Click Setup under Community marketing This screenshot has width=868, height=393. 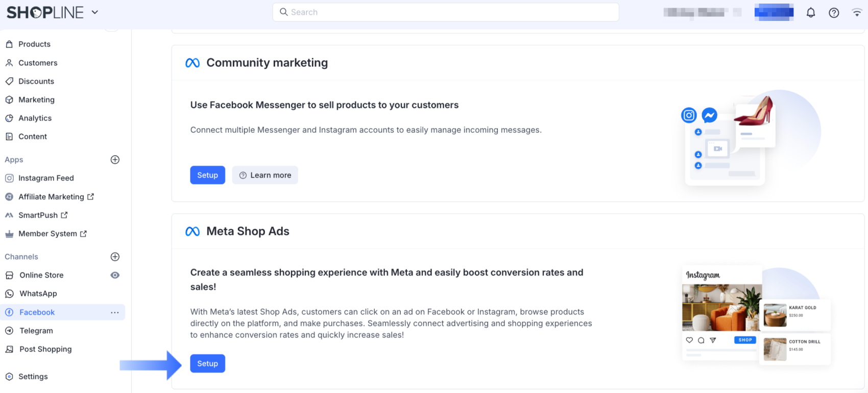(207, 175)
